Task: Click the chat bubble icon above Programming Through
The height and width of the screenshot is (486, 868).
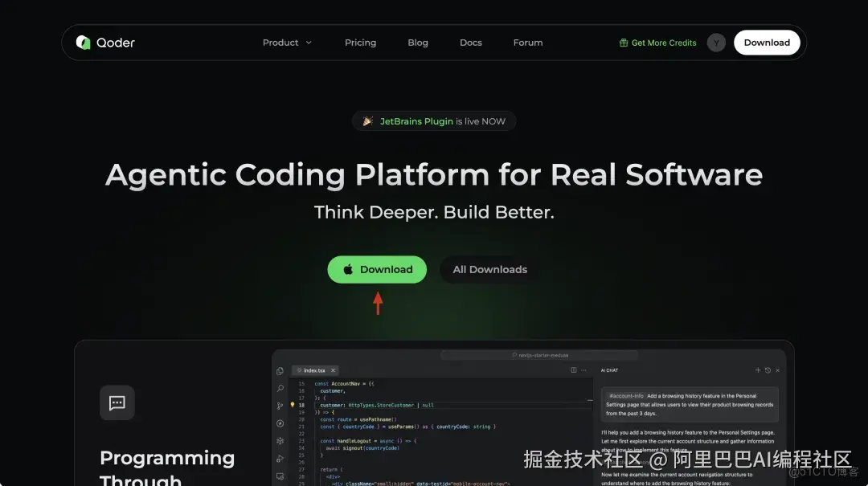Action: 117,402
